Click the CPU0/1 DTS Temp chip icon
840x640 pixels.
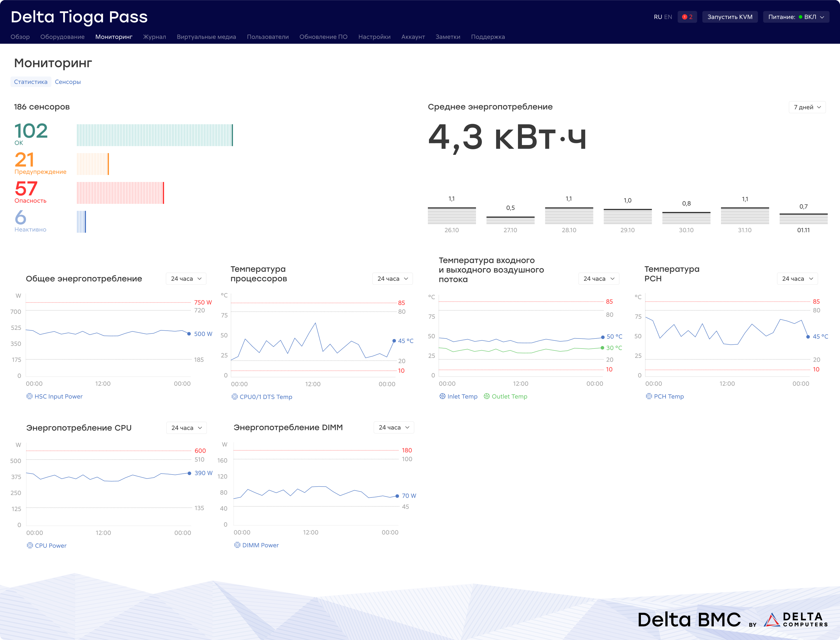[x=235, y=397]
